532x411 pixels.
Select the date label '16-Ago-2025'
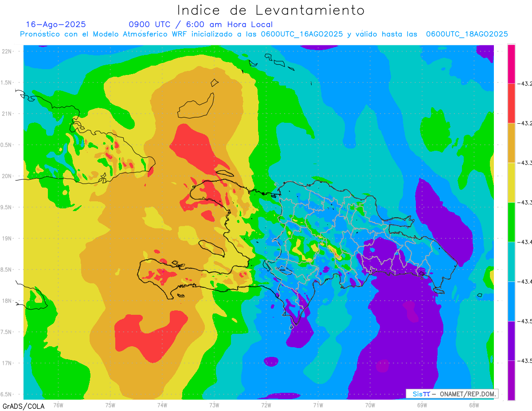56,24
